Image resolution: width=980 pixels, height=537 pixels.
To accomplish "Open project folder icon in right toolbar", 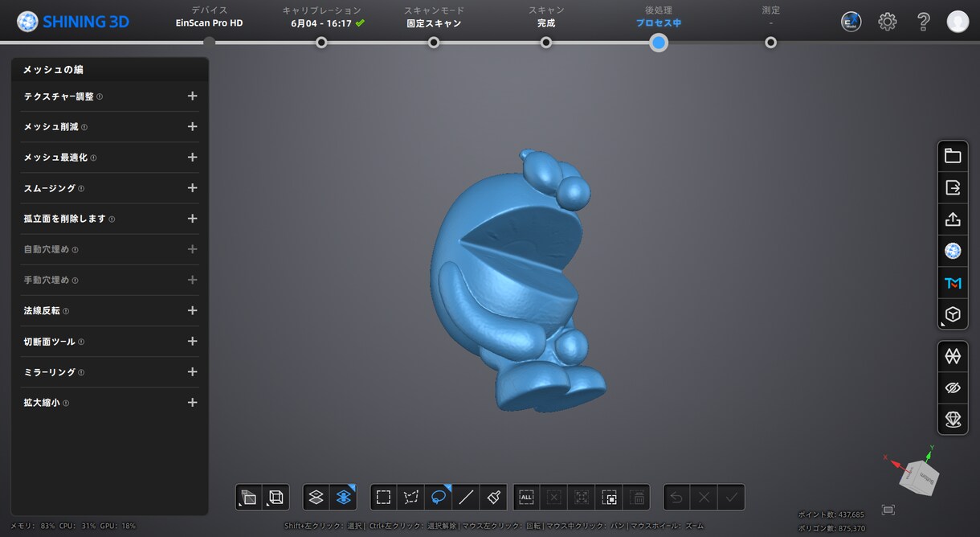I will click(x=953, y=156).
